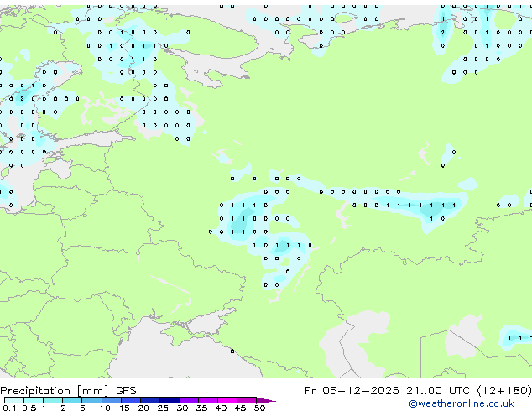The height and width of the screenshot is (411, 532).
Task: Click the 'Fr 05-12-2025' date text
Action: coord(352,391)
